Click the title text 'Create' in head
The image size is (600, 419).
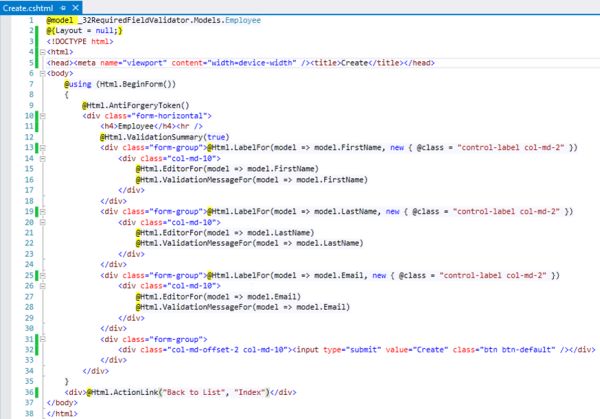(354, 63)
